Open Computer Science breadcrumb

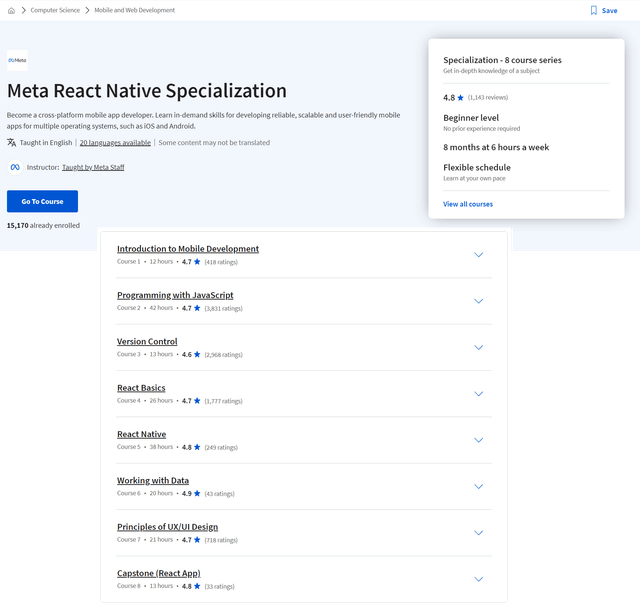point(56,10)
